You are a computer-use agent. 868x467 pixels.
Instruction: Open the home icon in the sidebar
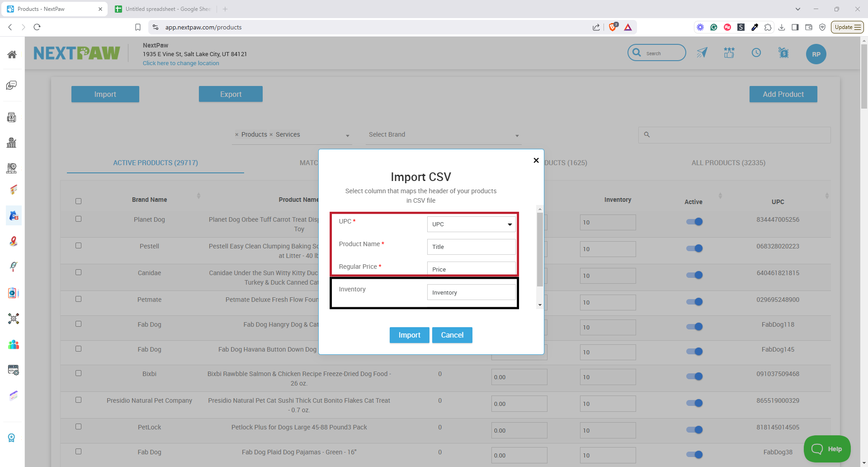click(12, 54)
